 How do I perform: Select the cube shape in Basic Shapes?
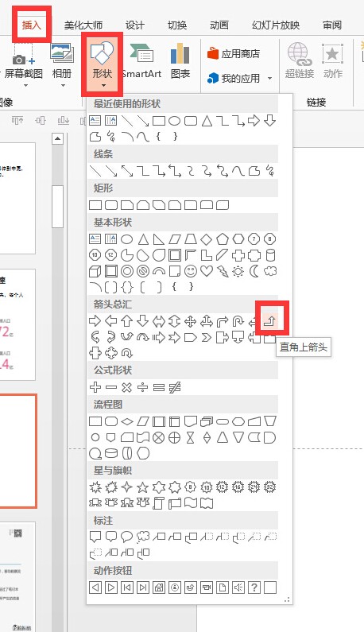[x=95, y=271]
